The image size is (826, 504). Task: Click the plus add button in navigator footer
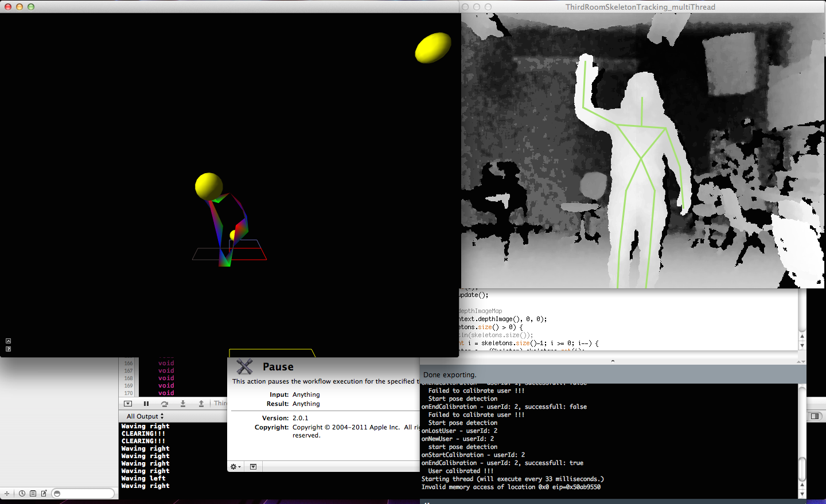click(x=7, y=494)
